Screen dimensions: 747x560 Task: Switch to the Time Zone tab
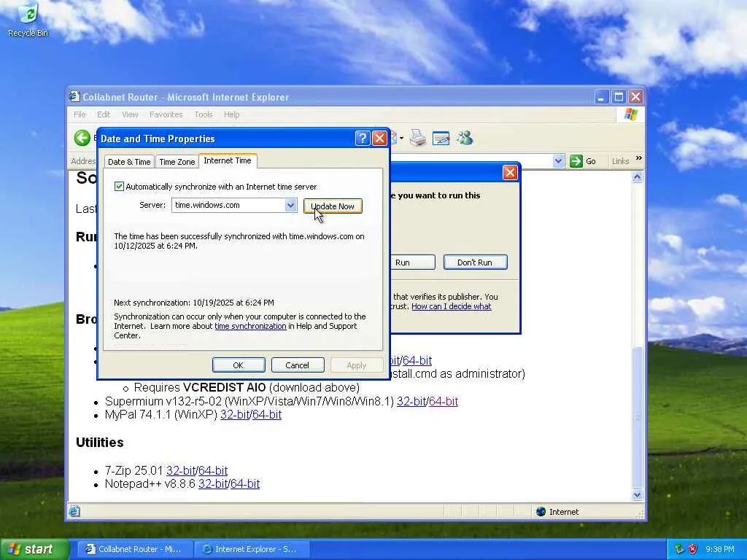click(x=177, y=162)
